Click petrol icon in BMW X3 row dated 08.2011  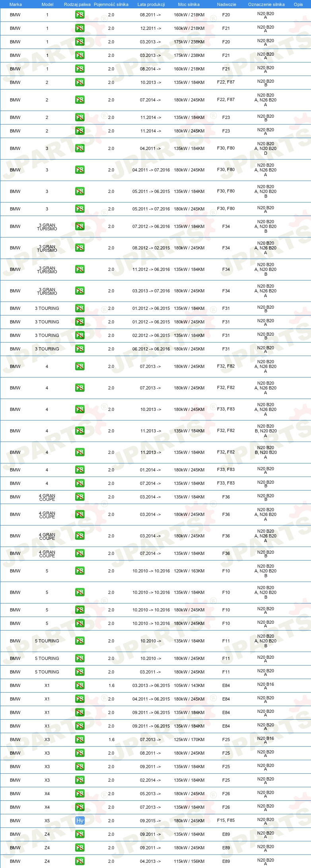click(80, 753)
